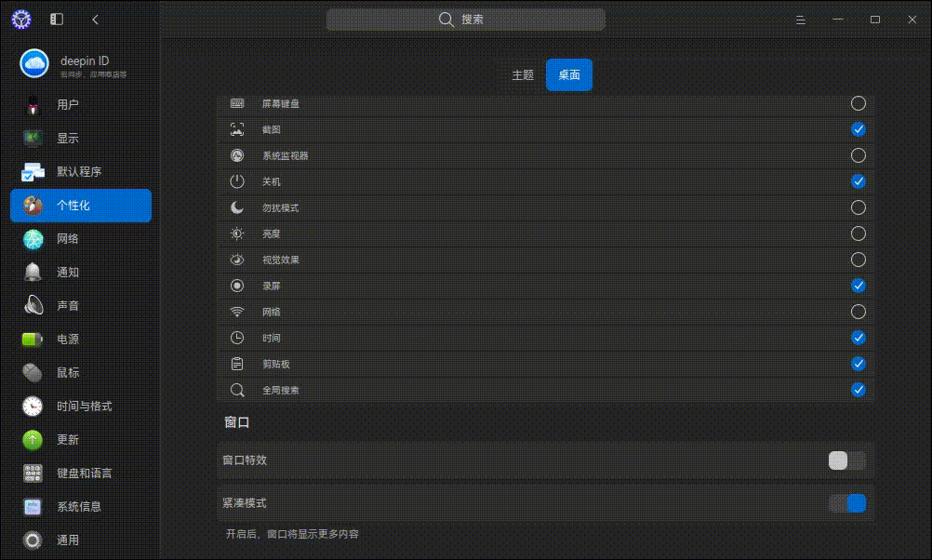The width and height of the screenshot is (932, 560).
Task: Open 系统信息 settings
Action: 81,506
